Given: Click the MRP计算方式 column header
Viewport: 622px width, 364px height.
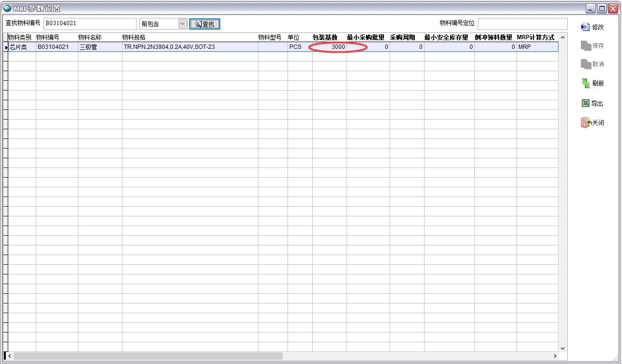Looking at the screenshot, I should [536, 37].
